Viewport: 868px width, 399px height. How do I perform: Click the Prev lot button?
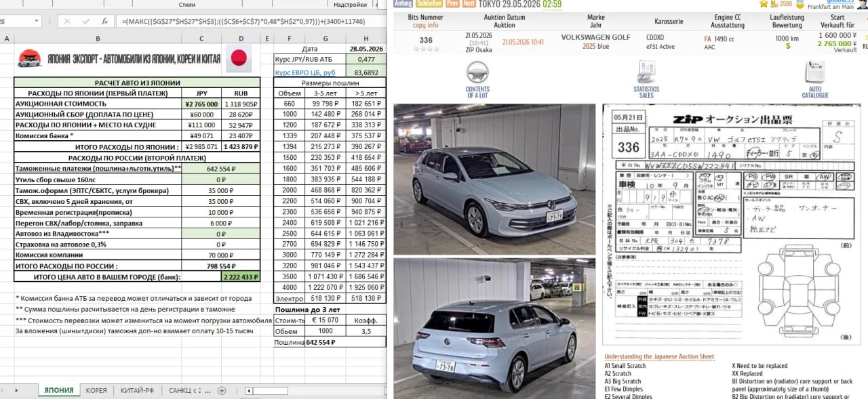pos(452,3)
